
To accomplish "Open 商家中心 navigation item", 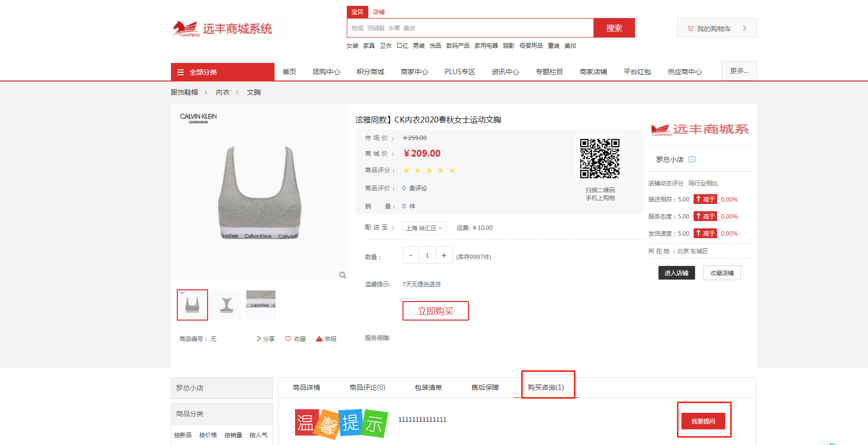I will [x=414, y=72].
